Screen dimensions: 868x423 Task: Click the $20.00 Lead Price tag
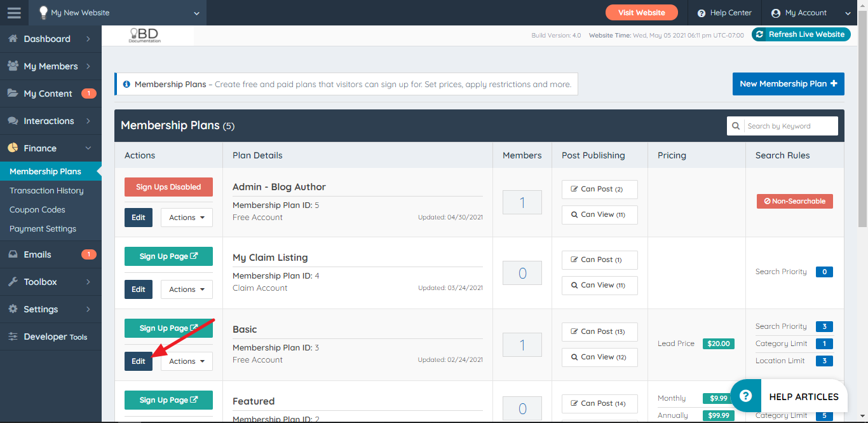point(719,343)
